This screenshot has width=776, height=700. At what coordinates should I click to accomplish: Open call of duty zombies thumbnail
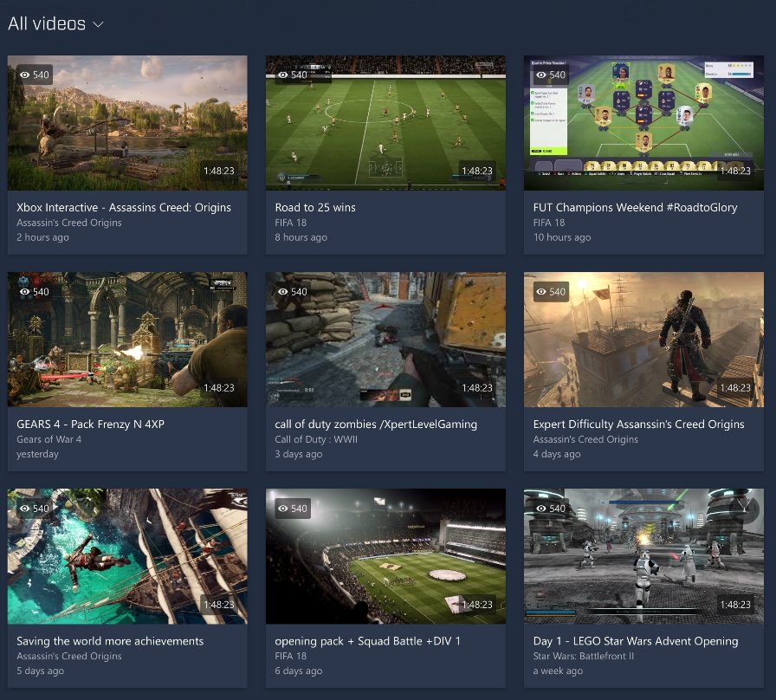(385, 340)
